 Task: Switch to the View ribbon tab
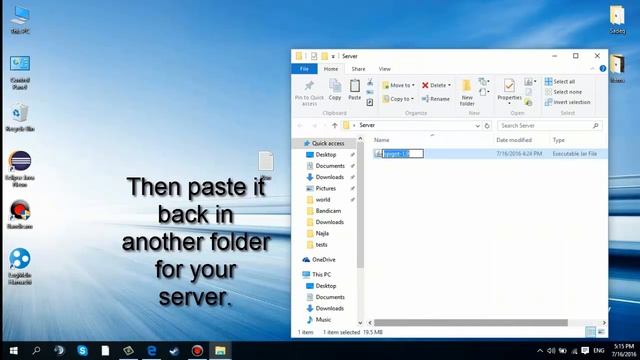click(384, 69)
